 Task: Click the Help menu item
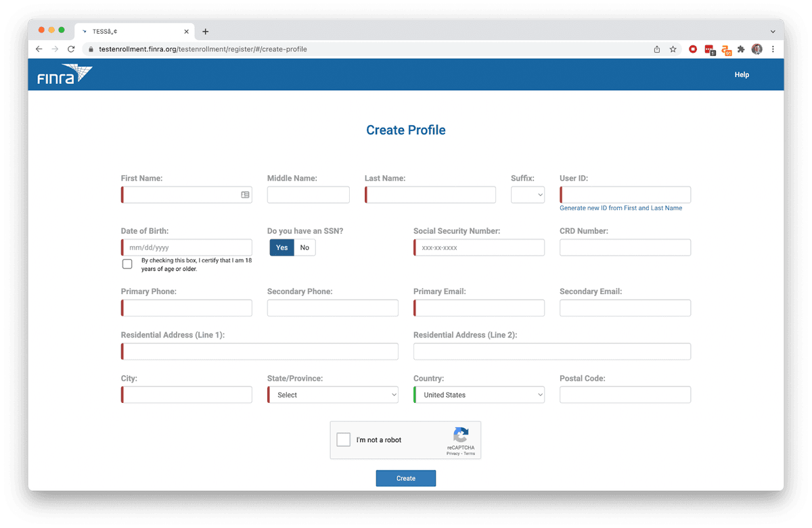click(x=742, y=74)
